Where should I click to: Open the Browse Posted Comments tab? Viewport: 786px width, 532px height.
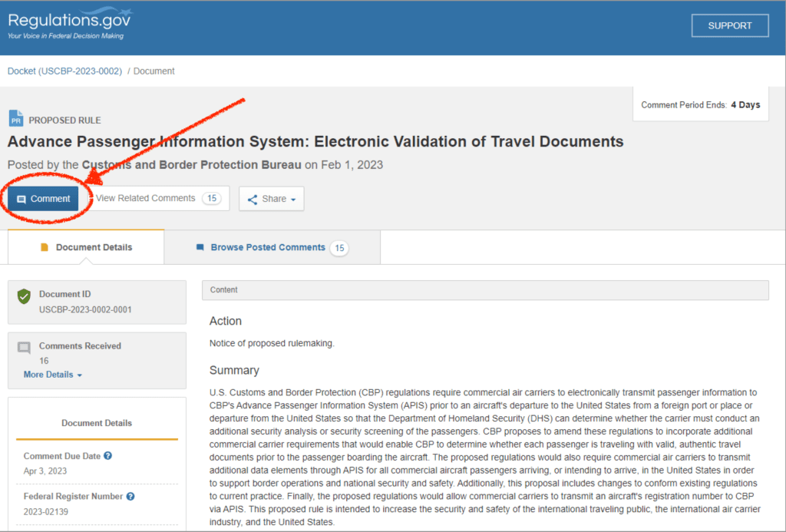(x=268, y=247)
